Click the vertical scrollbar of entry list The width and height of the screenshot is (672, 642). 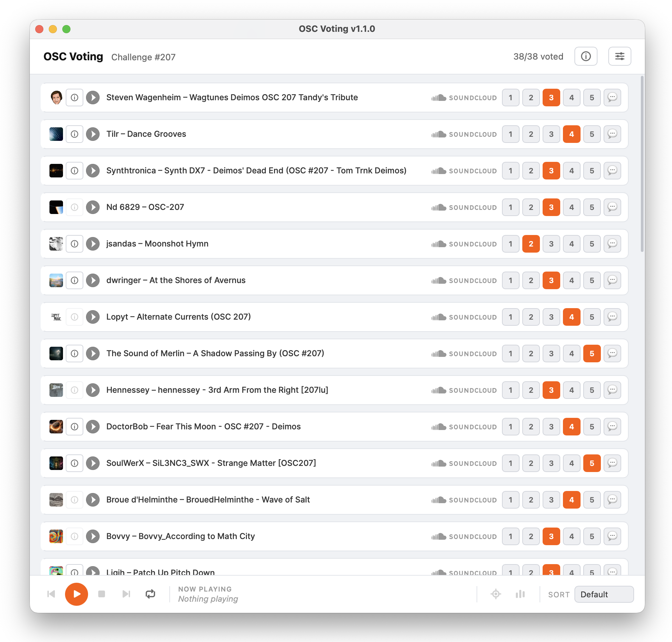tap(642, 164)
